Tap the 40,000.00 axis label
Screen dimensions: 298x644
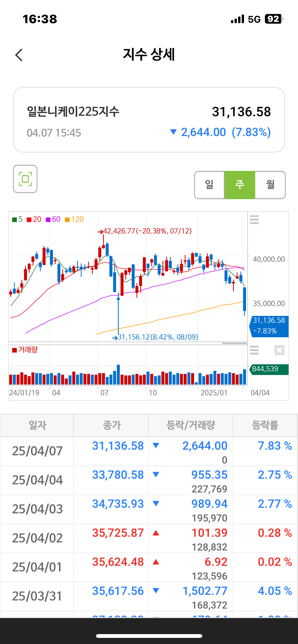click(269, 259)
